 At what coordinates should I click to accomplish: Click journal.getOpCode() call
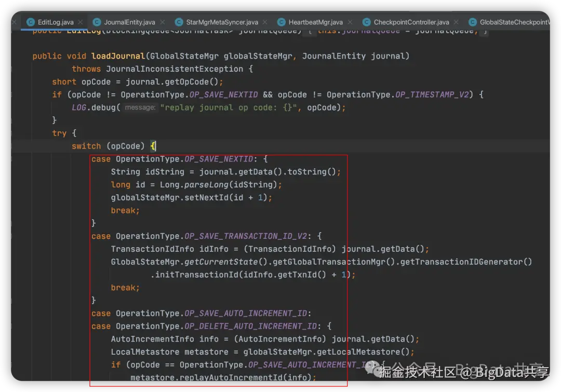(x=172, y=82)
